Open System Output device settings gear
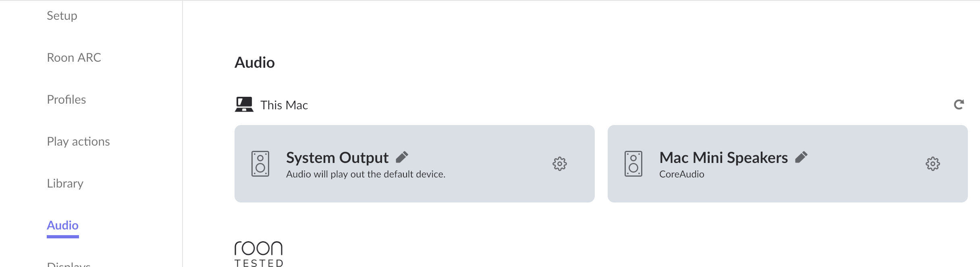This screenshot has width=980, height=267. [x=559, y=164]
